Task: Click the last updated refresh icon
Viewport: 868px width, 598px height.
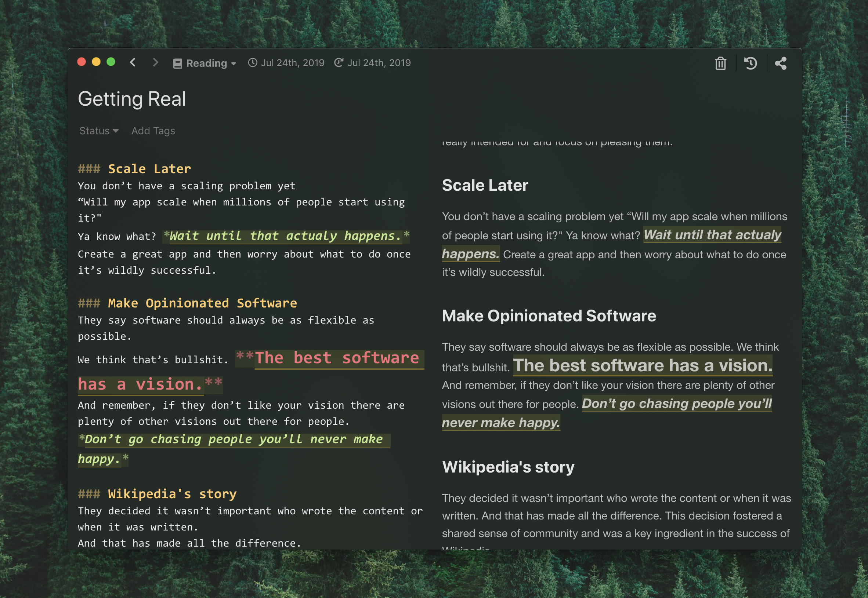Action: (339, 63)
